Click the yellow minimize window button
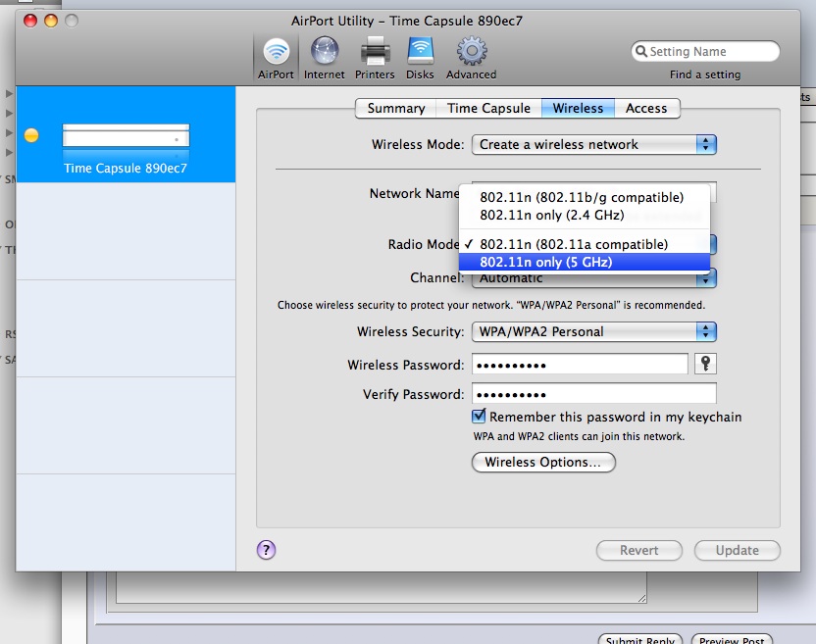816x644 pixels. (51, 21)
